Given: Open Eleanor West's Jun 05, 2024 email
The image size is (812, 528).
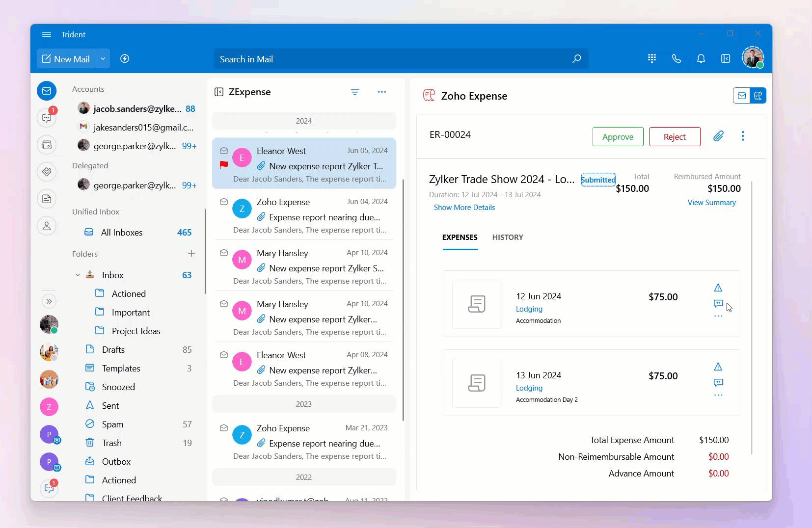Looking at the screenshot, I should click(304, 163).
